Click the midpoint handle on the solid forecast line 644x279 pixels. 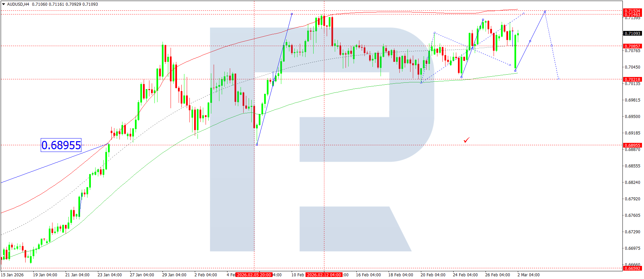[530, 41]
